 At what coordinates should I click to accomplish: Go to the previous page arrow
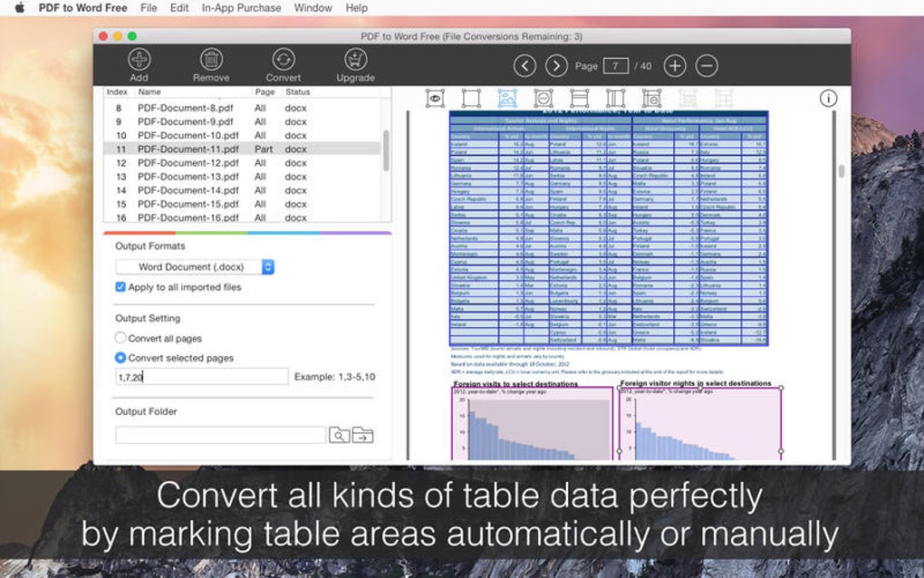(525, 65)
